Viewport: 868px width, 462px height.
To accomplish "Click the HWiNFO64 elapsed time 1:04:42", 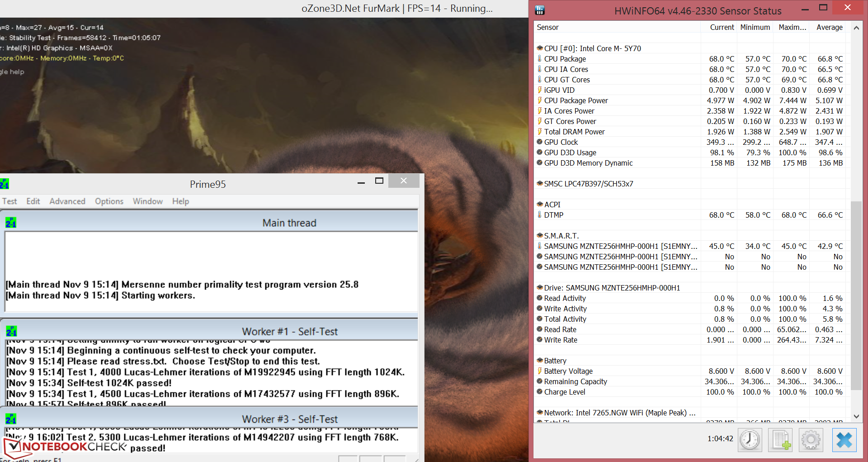I will [x=720, y=438].
